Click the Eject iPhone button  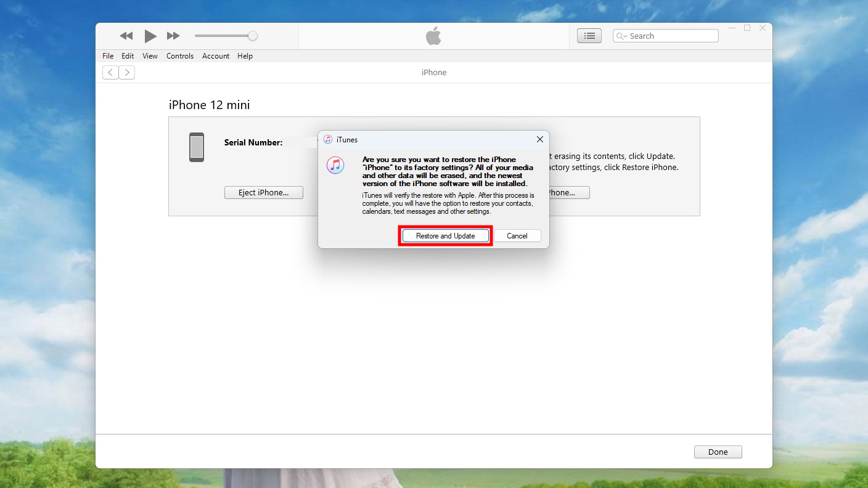pos(264,193)
